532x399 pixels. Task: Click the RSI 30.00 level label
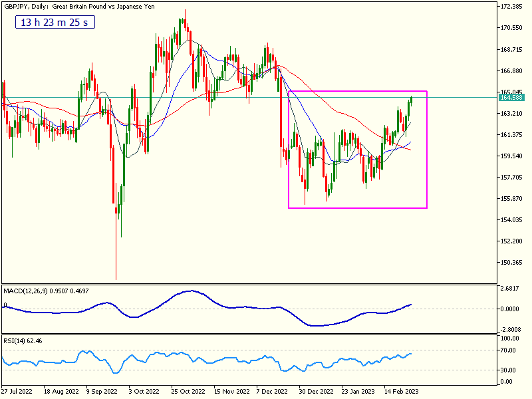click(x=509, y=370)
